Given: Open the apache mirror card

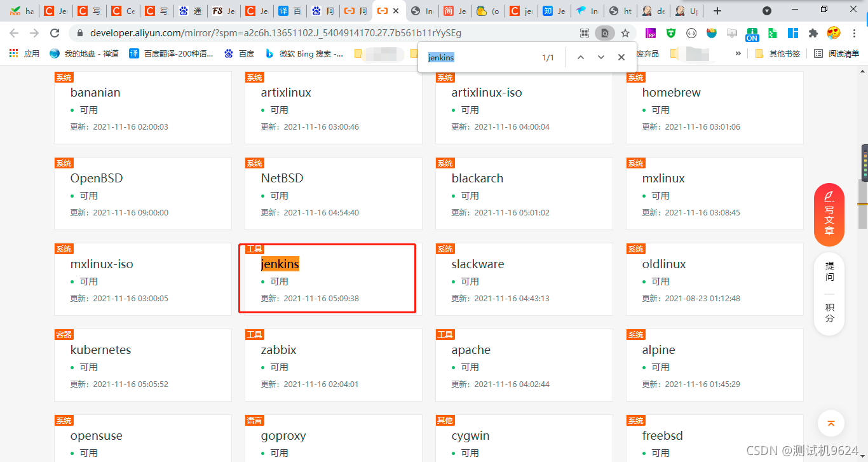Looking at the screenshot, I should 524,365.
